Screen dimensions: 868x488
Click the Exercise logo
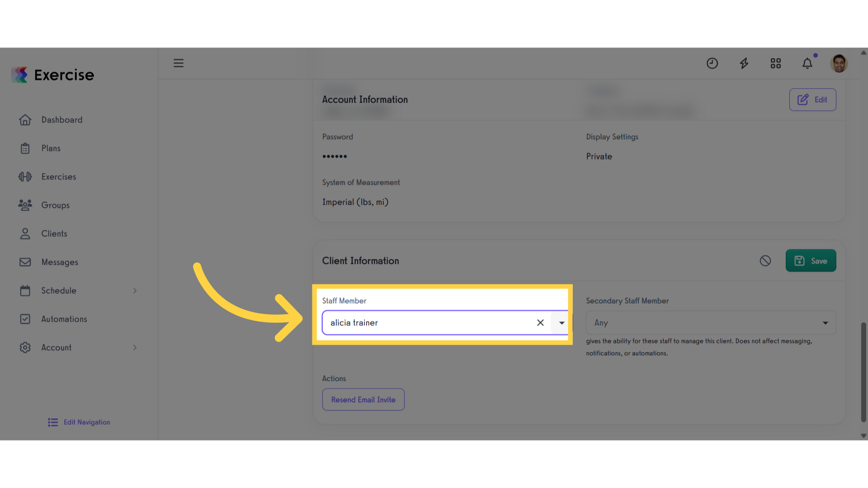[53, 75]
